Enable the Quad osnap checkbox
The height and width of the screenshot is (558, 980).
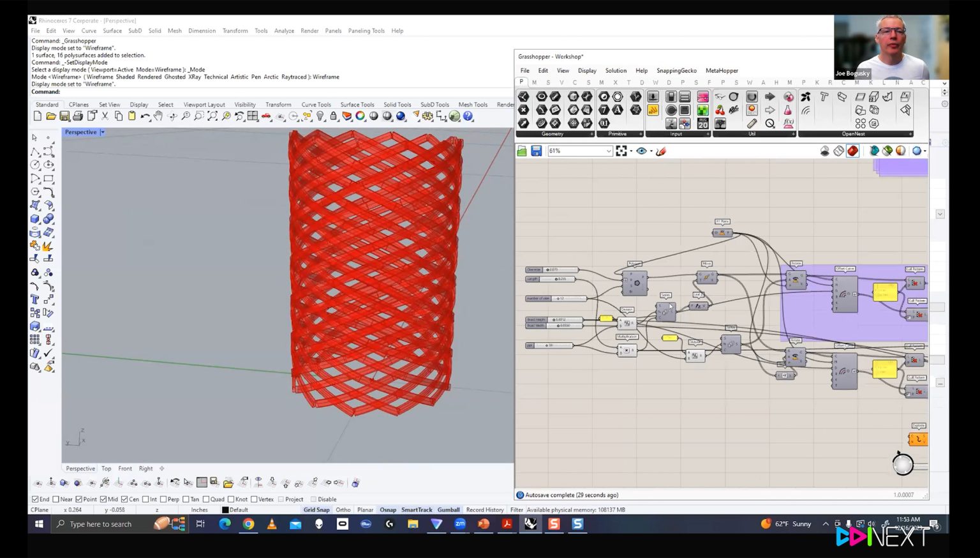point(206,499)
